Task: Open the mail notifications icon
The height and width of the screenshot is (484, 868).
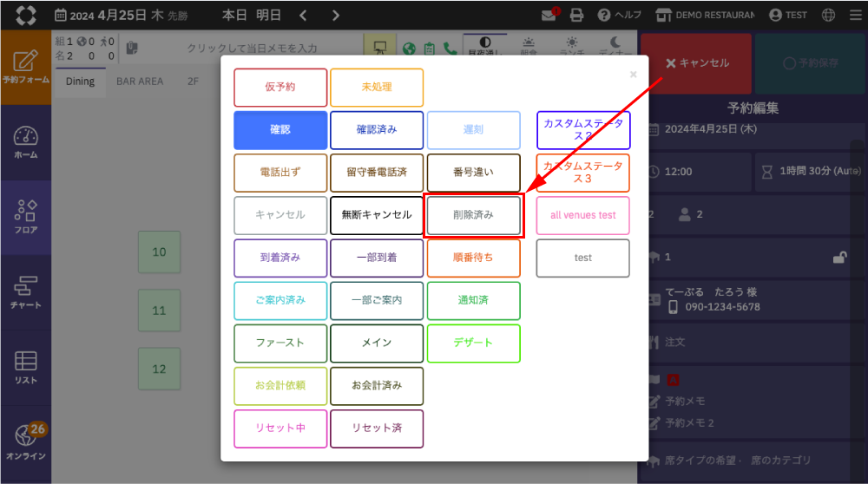Action: [x=548, y=15]
